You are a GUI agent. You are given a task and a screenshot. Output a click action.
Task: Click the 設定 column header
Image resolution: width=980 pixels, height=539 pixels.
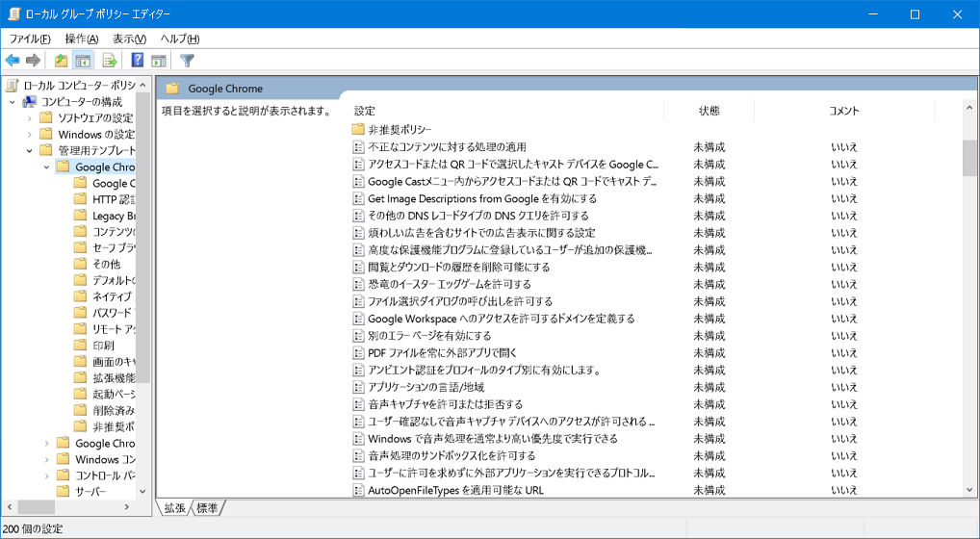(x=365, y=112)
